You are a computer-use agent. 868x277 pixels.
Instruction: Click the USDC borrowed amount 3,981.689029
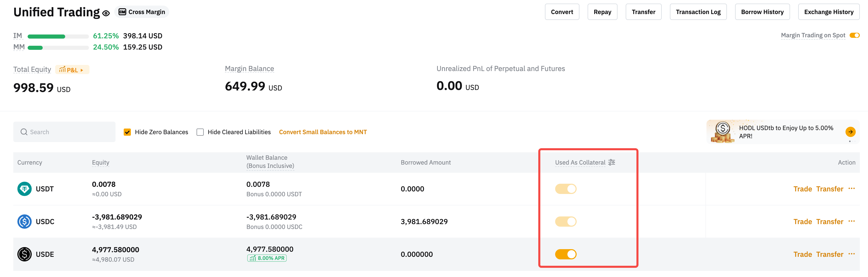[424, 222]
